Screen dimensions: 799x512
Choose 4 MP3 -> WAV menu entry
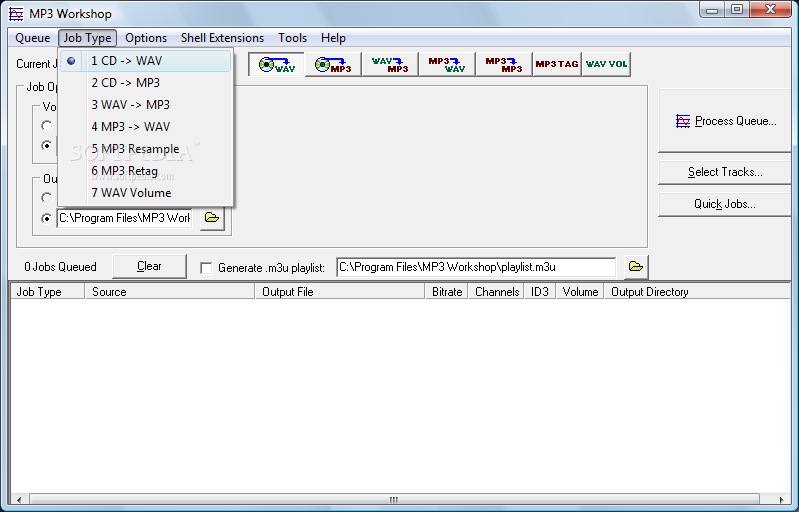pyautogui.click(x=146, y=126)
